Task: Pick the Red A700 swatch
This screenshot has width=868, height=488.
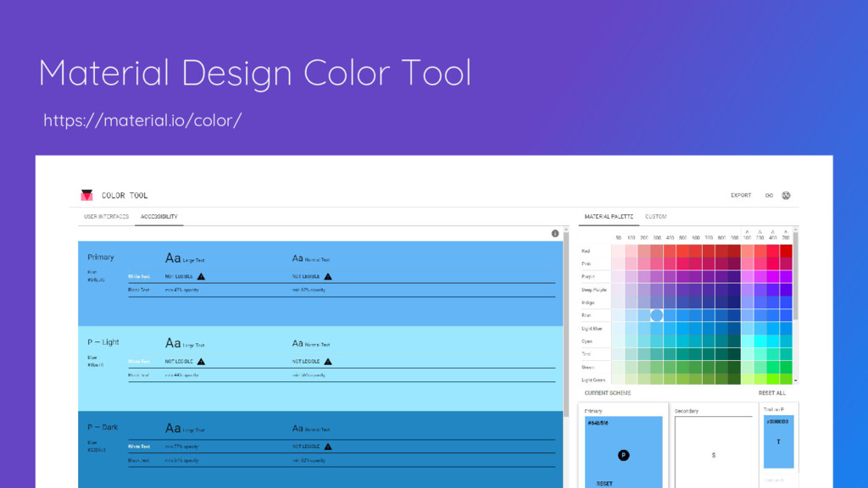Action: 786,251
